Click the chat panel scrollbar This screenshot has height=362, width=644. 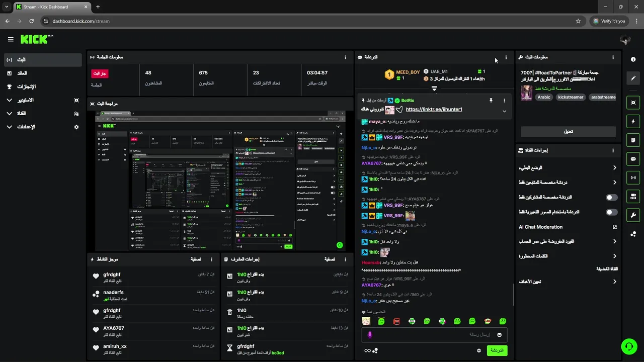pos(513,294)
